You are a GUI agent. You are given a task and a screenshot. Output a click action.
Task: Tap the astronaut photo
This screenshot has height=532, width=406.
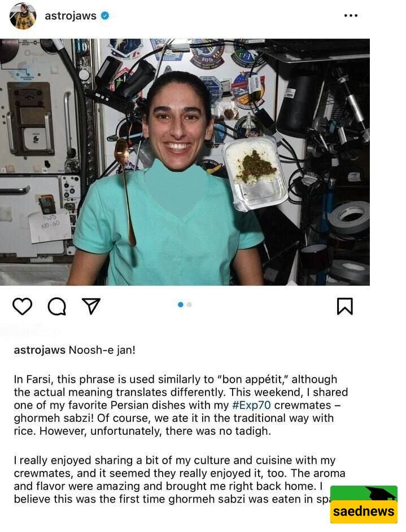click(x=185, y=162)
